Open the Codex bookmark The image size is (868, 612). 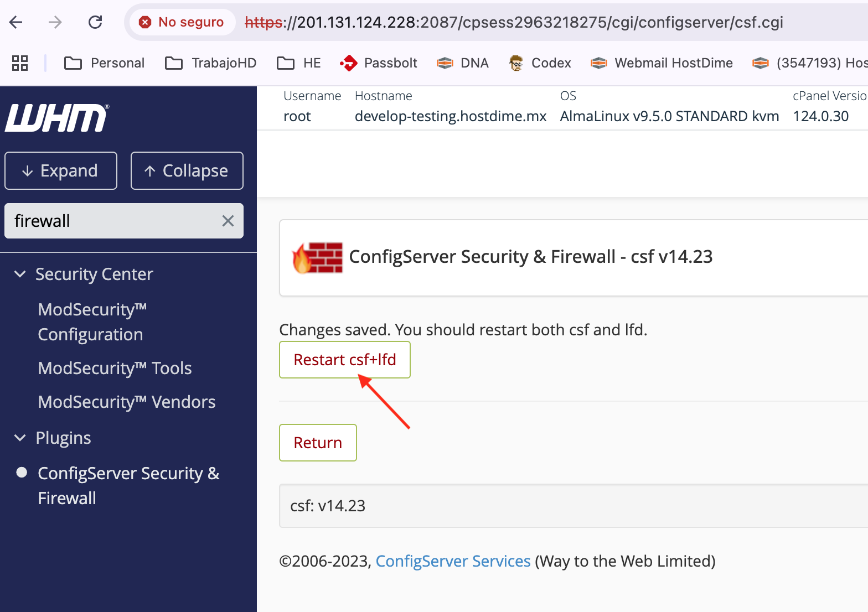[540, 63]
